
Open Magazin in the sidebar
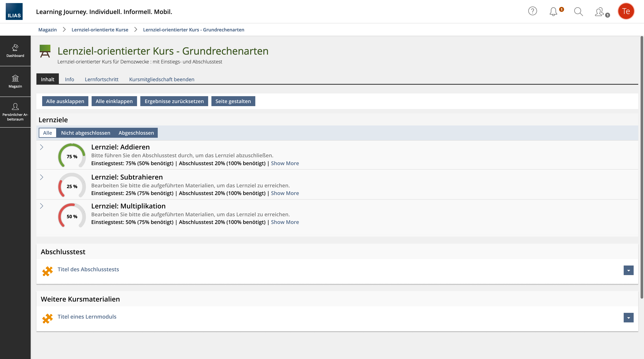click(15, 81)
